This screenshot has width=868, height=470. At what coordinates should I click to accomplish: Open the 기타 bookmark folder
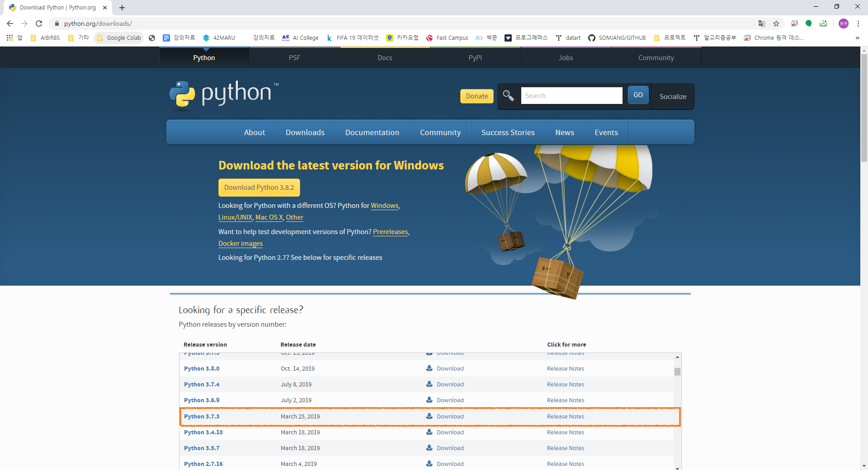[79, 38]
